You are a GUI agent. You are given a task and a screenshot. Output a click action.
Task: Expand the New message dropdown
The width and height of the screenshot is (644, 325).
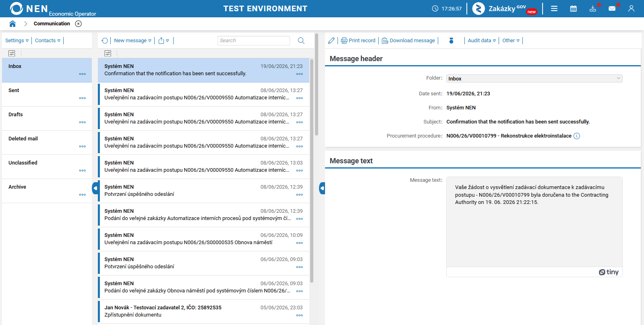point(133,41)
